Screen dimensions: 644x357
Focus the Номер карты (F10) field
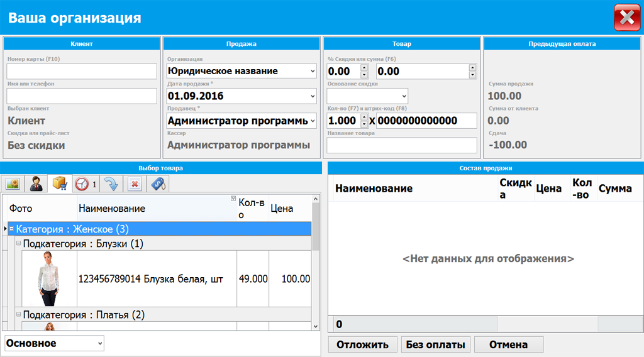click(82, 72)
